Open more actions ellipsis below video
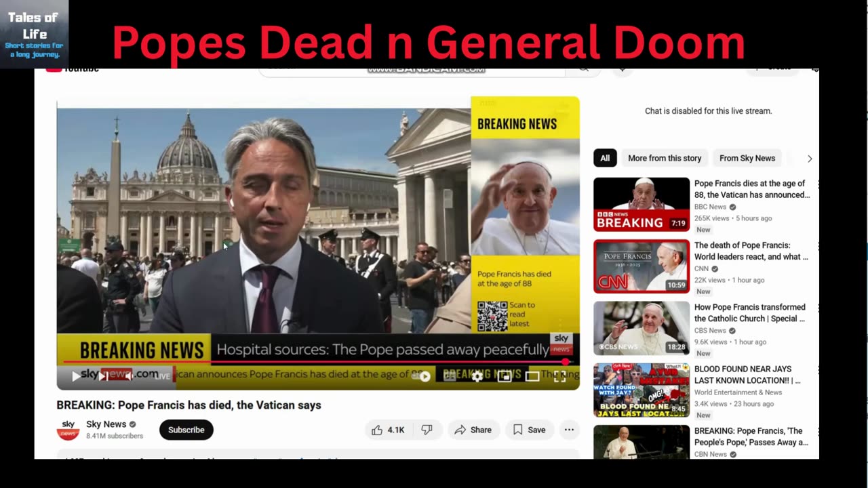The width and height of the screenshot is (868, 488). pos(569,430)
